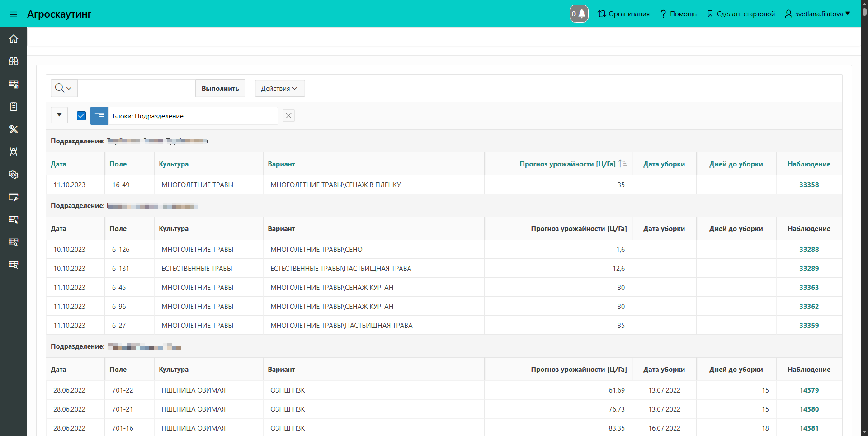Open observation link 33358
This screenshot has width=868, height=436.
(x=809, y=185)
